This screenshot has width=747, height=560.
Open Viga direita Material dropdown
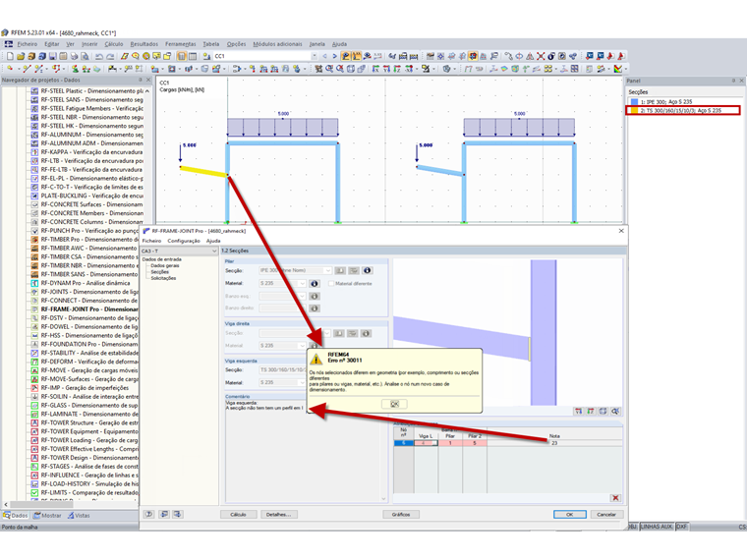[x=302, y=346]
